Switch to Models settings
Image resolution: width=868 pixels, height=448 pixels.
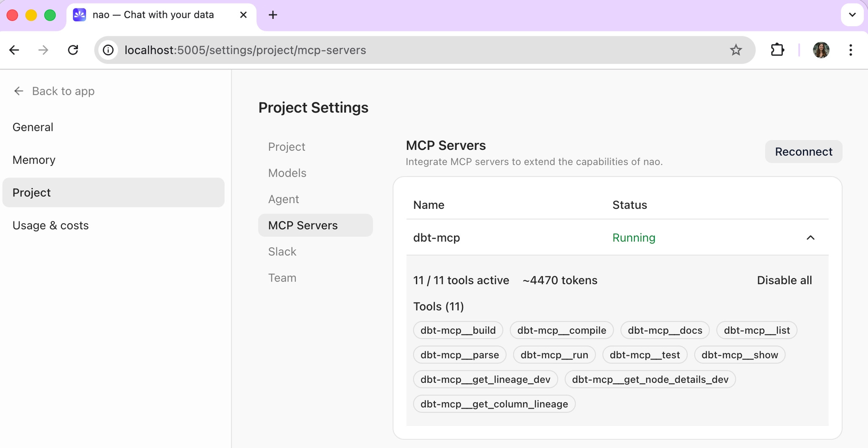click(315, 173)
